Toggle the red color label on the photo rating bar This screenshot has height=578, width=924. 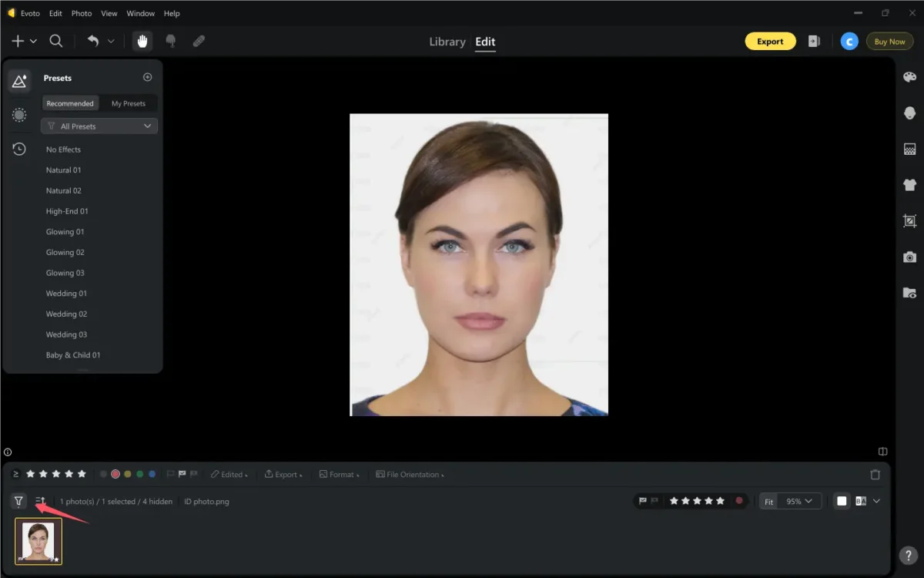coord(739,501)
